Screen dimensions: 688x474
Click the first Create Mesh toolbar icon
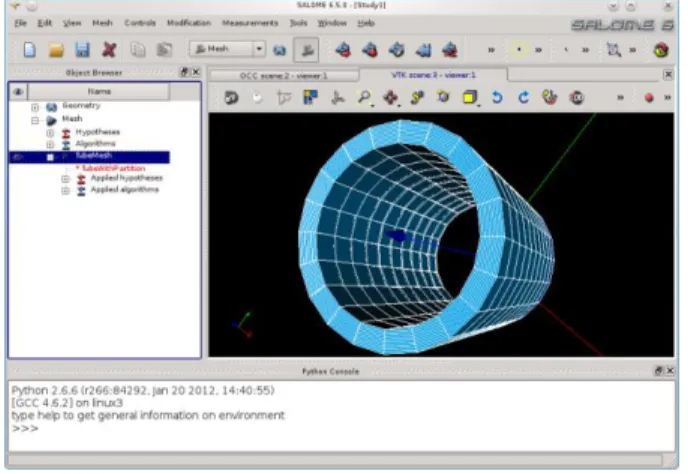click(343, 50)
